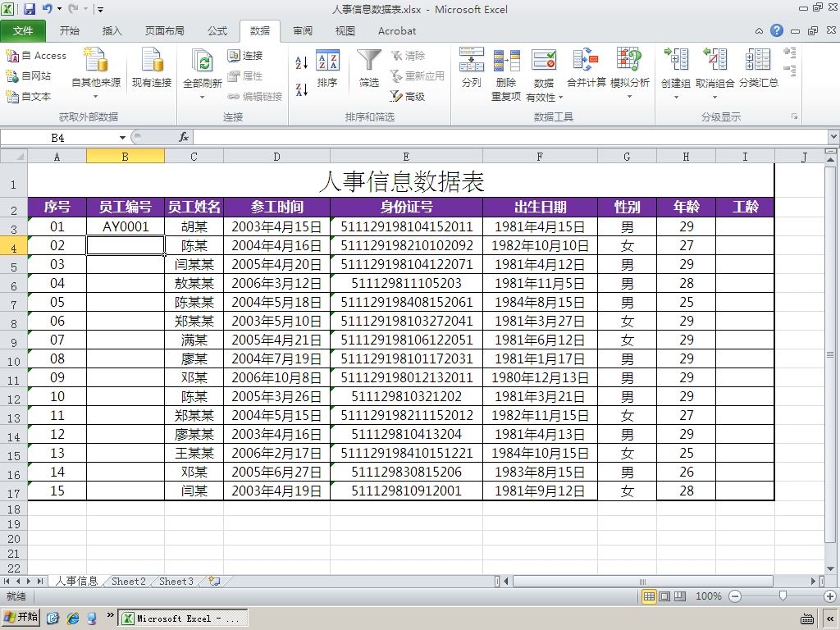Viewport: 840px width, 630px height.
Task: Launch Internet Explorer from quick launch
Action: coord(73,619)
